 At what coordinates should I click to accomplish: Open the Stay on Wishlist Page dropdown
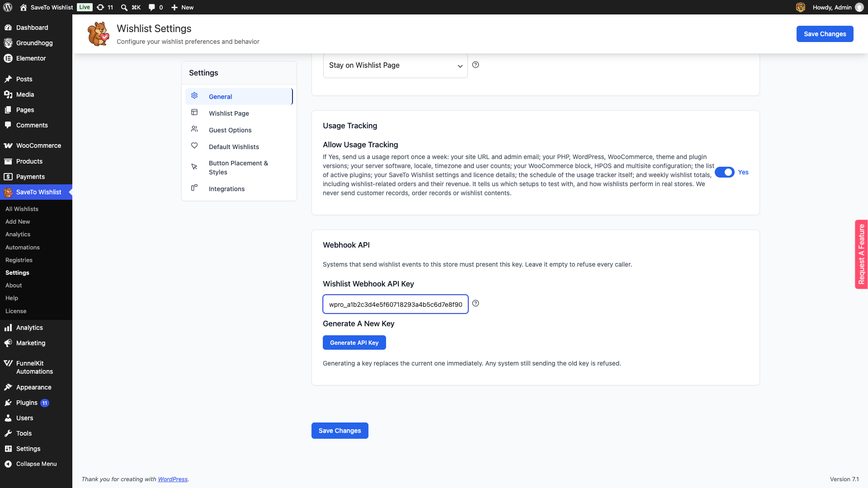pyautogui.click(x=395, y=66)
